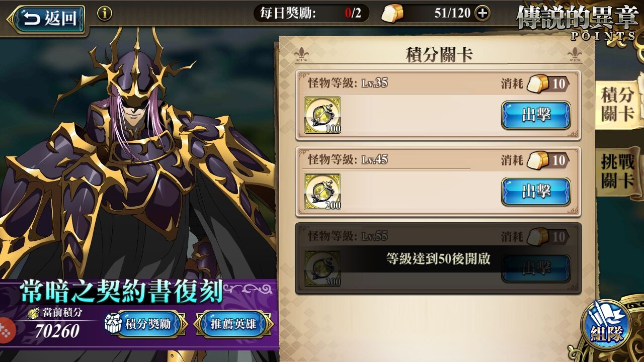644x362 pixels.
Task: Click the red dice icon at left edge
Action: (6, 330)
